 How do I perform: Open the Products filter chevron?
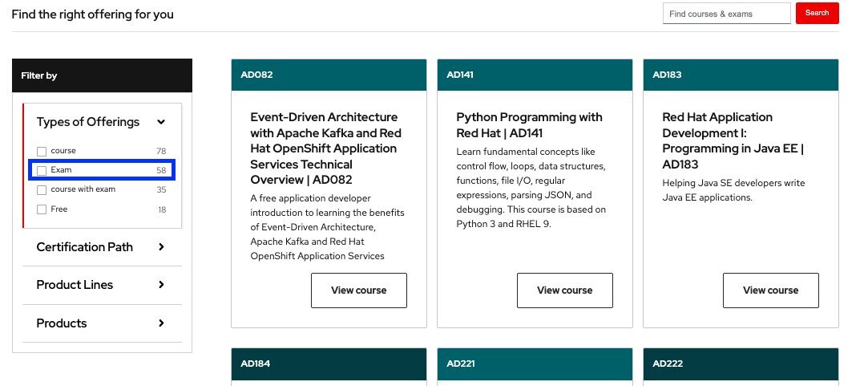[161, 323]
